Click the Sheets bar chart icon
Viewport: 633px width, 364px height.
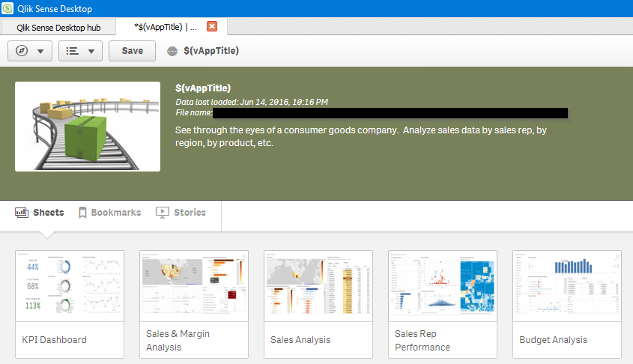click(22, 212)
